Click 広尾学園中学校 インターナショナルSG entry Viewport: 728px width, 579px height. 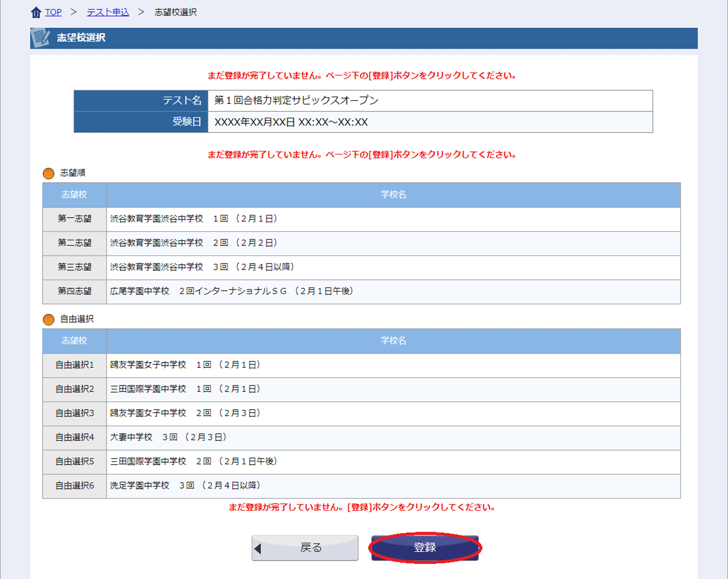pos(231,291)
